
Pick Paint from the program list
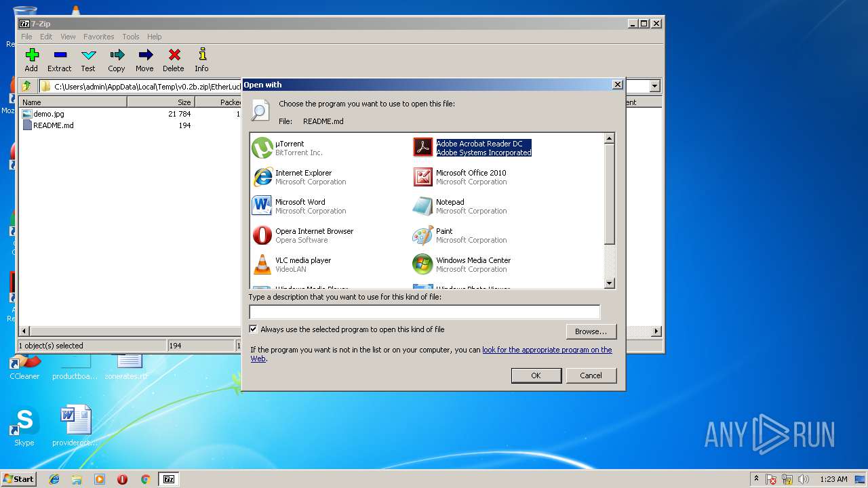coord(460,235)
